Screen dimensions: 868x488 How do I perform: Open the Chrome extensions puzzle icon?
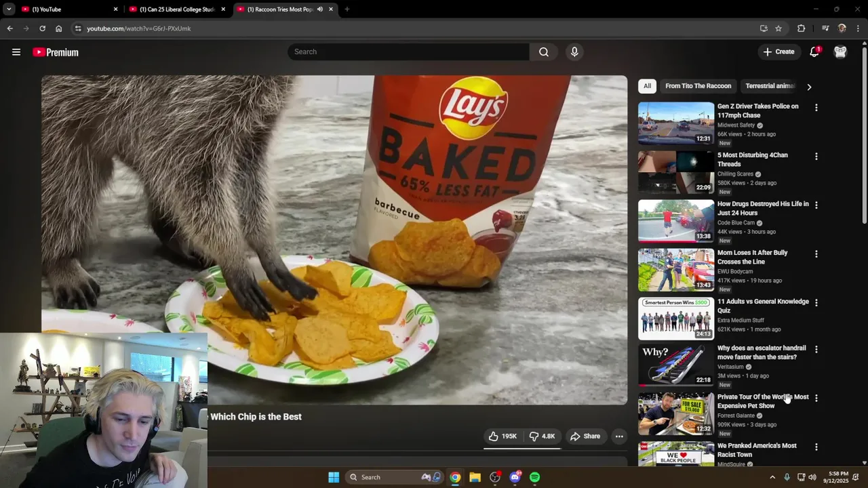[x=802, y=28]
